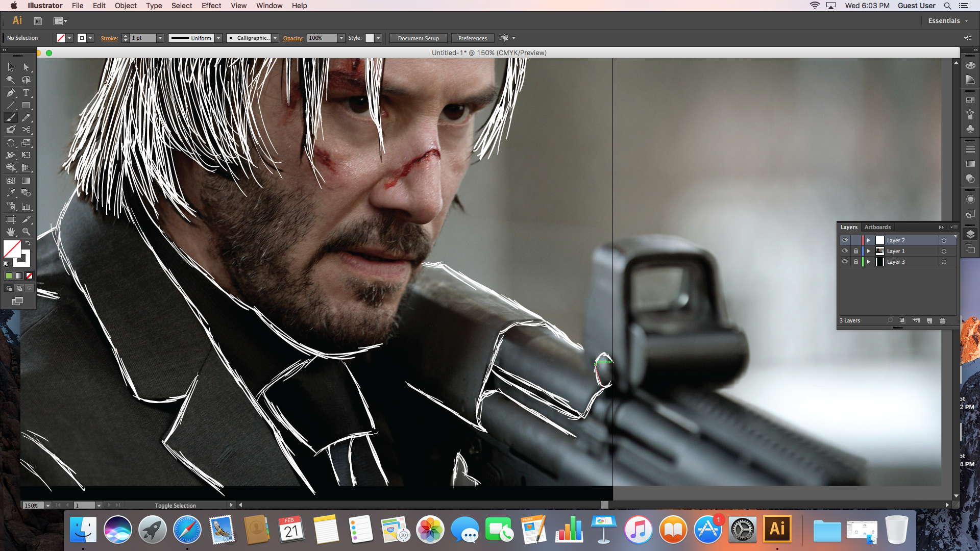Image resolution: width=980 pixels, height=551 pixels.
Task: Delete selected layer via trash icon
Action: (942, 321)
